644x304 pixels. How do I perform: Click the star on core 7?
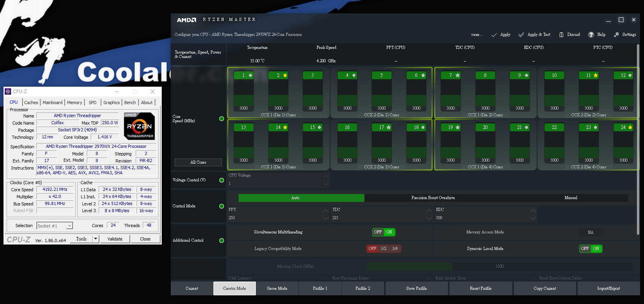(x=457, y=75)
